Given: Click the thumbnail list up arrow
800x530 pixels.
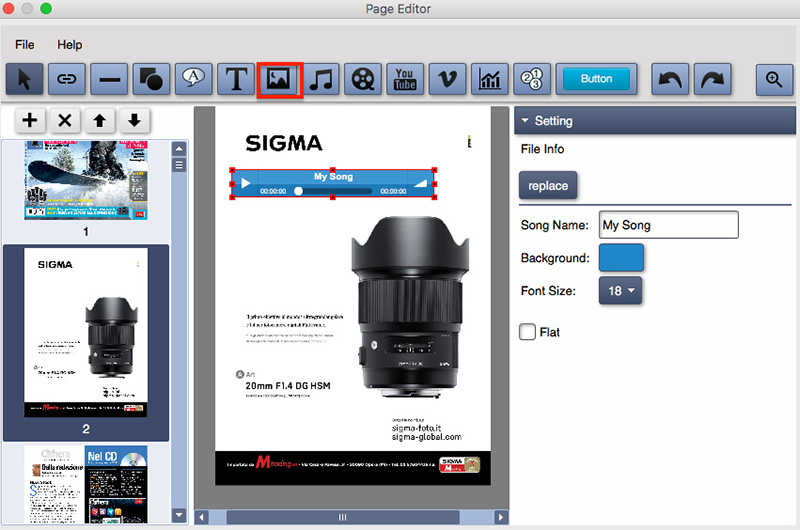Looking at the screenshot, I should pos(179,149).
